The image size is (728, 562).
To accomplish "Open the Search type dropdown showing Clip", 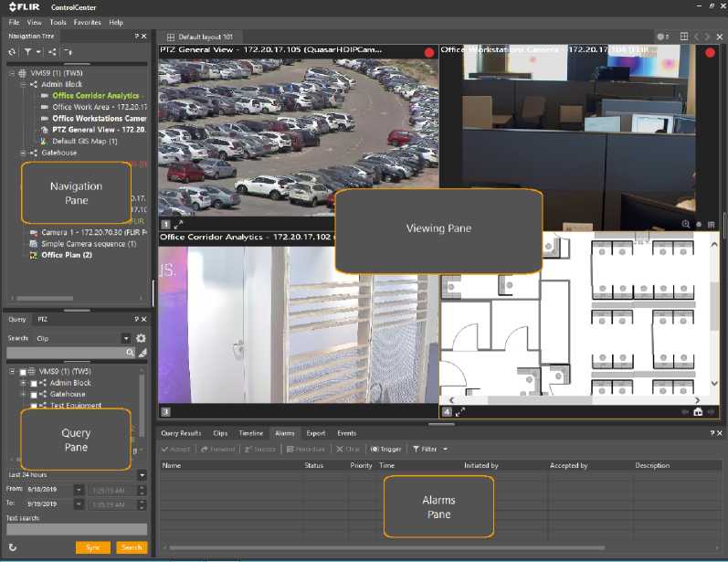I will click(126, 338).
